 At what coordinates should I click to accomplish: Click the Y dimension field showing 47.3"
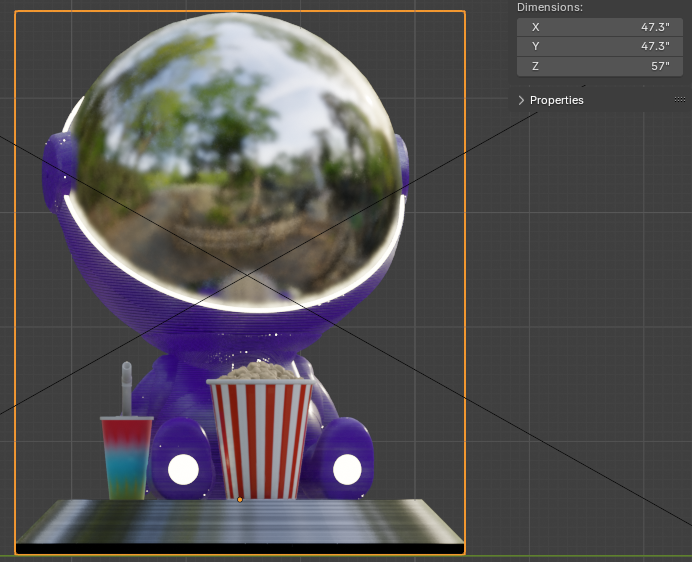click(x=600, y=46)
